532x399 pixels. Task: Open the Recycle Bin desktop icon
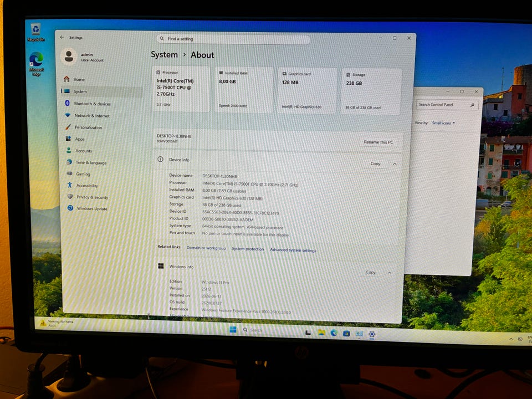click(35, 33)
